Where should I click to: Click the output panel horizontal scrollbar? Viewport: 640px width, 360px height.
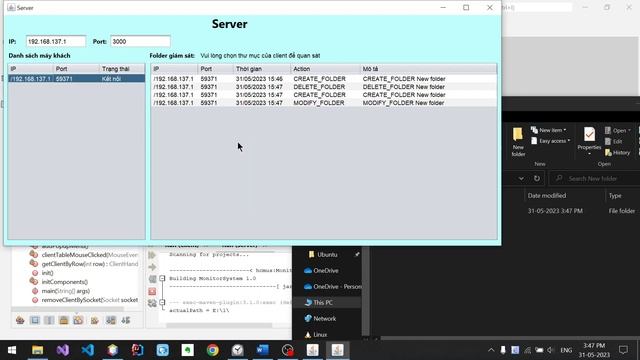(x=219, y=325)
